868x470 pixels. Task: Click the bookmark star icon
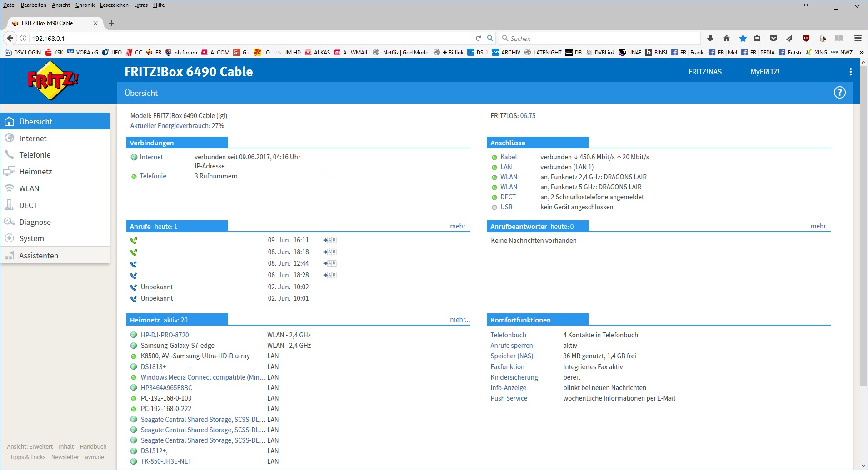click(x=743, y=39)
